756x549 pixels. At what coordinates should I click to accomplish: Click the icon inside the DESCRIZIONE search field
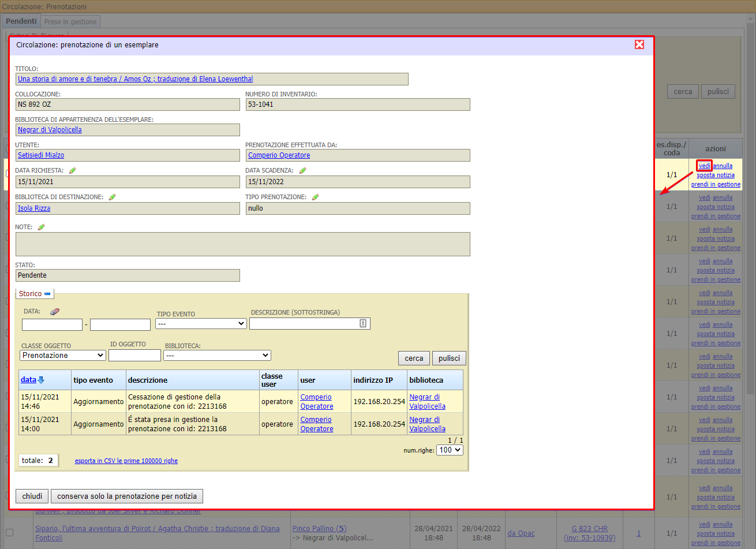(x=363, y=323)
